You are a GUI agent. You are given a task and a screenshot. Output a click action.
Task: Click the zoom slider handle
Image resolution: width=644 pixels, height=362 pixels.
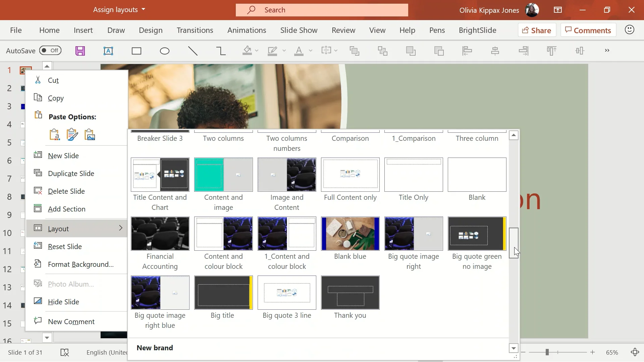coord(547,352)
